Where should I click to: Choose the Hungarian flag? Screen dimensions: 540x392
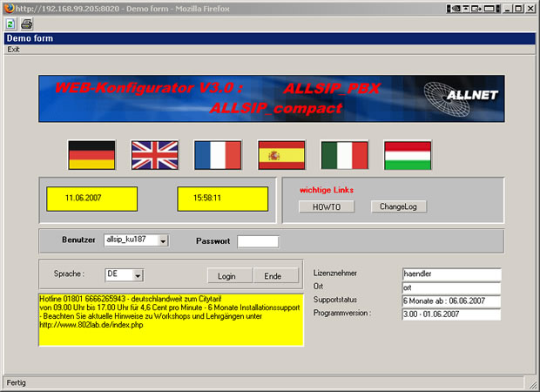coord(408,155)
